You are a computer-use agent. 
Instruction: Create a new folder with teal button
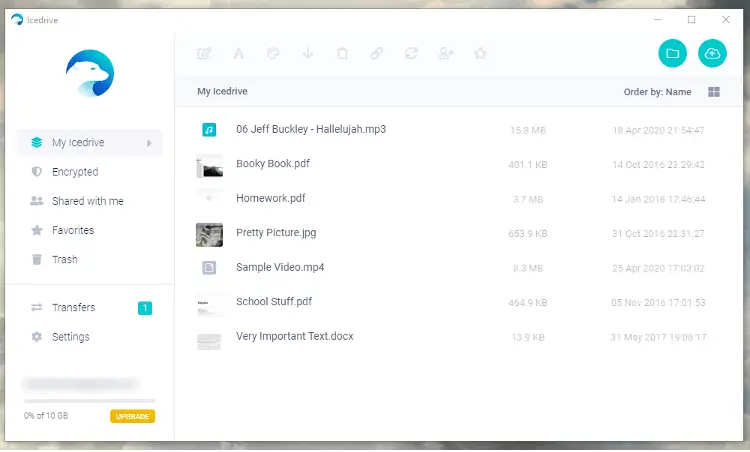point(673,54)
